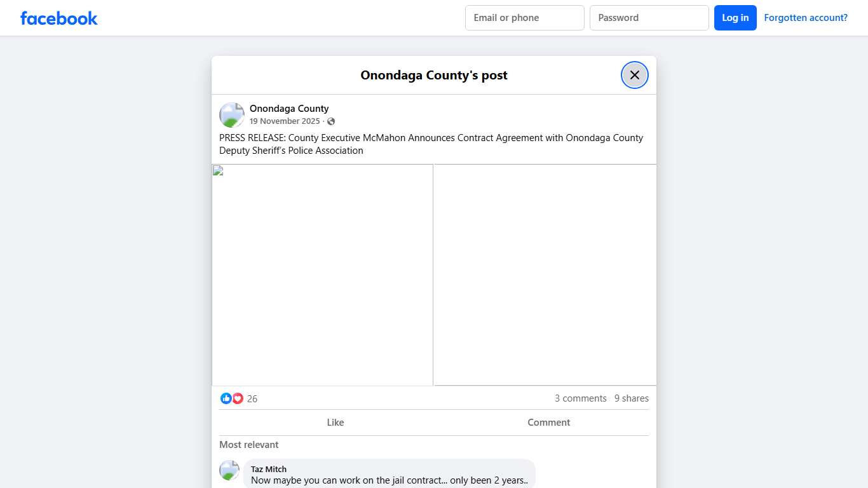The image size is (868, 488).
Task: Click the Password input field
Action: [649, 18]
